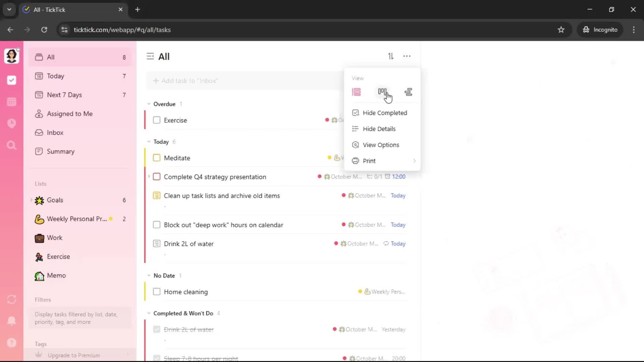Viewport: 644px width, 362px height.
Task: Open the Summary smart list
Action: pyautogui.click(x=60, y=152)
